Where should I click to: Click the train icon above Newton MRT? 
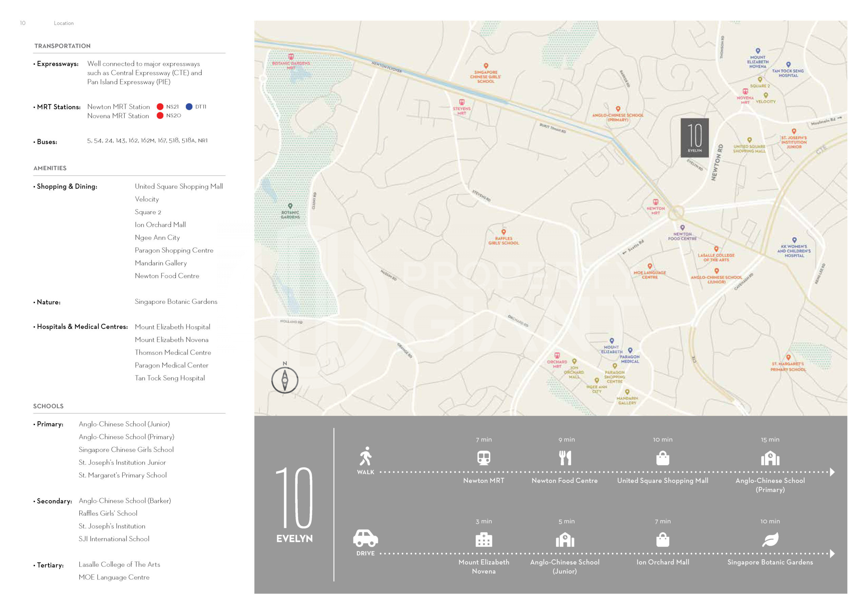[484, 458]
